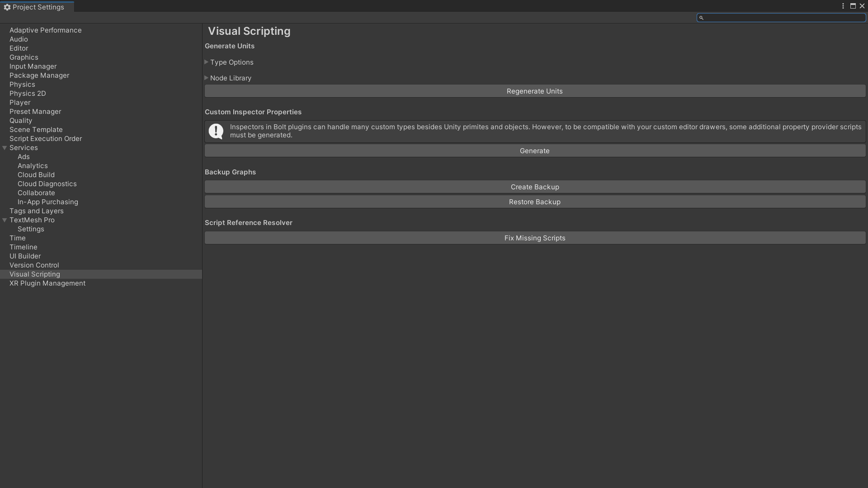Expand the Type Options foldout

207,62
